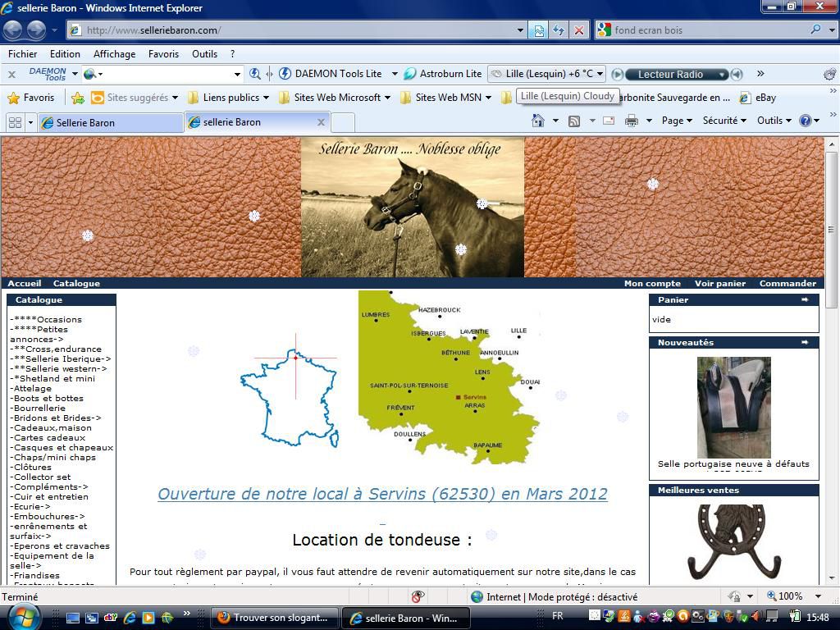The width and height of the screenshot is (840, 630).
Task: Toggle the pop-up blocker status icon
Action: (418, 596)
